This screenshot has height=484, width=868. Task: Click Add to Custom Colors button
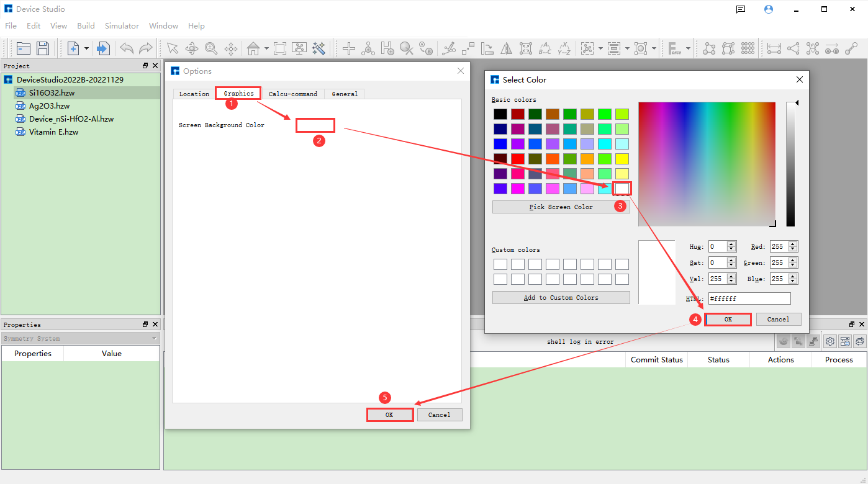pyautogui.click(x=561, y=298)
